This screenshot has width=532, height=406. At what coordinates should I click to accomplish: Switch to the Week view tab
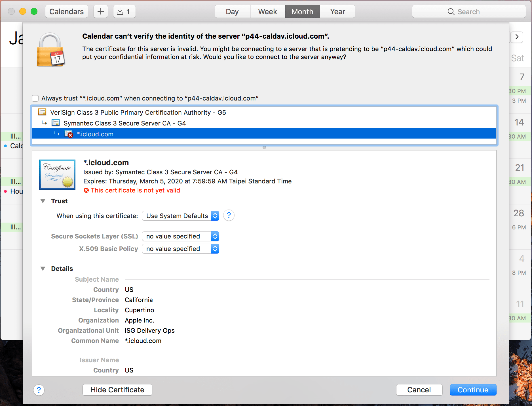(267, 11)
